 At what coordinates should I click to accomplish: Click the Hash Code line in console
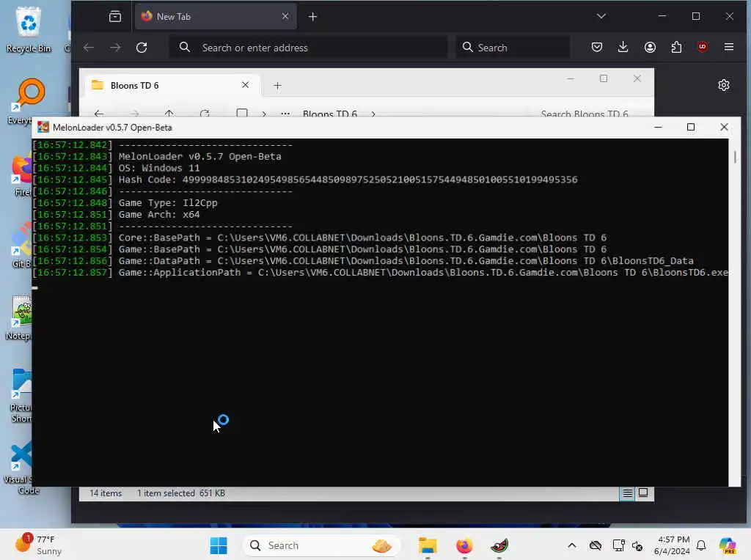click(x=348, y=180)
